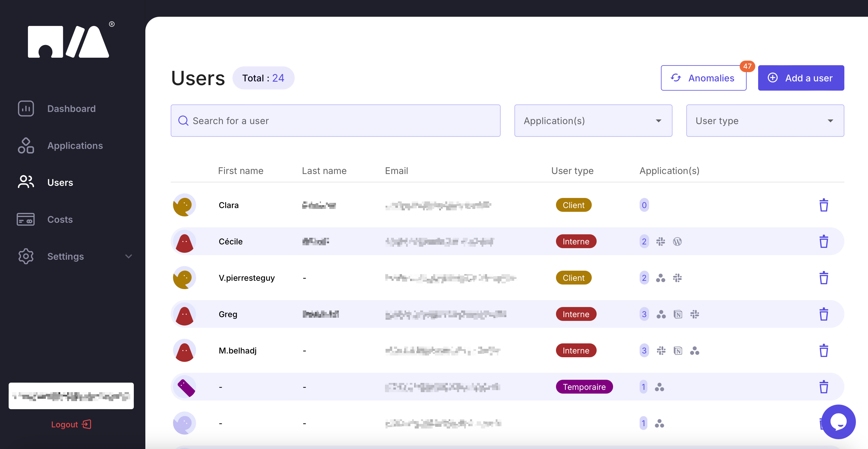Screen dimensions: 868x449
Task: Delete user Clara with trash icon
Action: [823, 205]
